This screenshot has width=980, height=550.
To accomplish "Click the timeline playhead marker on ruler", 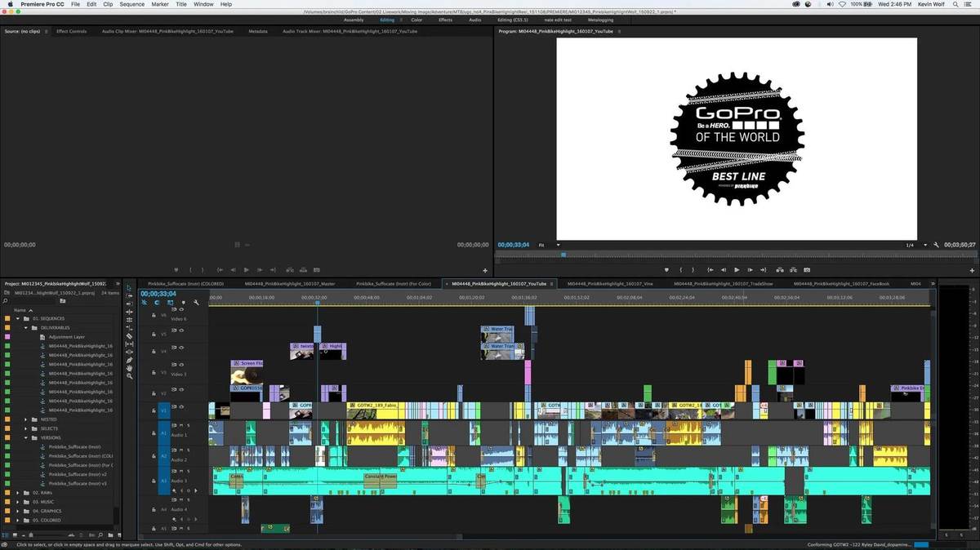I will click(x=318, y=303).
